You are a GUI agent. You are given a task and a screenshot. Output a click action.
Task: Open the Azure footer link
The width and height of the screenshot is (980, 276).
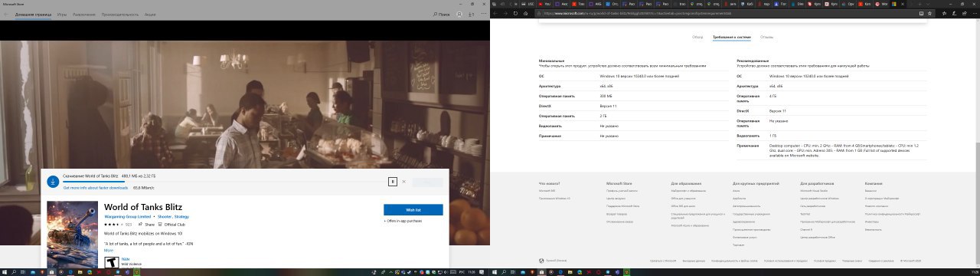(736, 191)
